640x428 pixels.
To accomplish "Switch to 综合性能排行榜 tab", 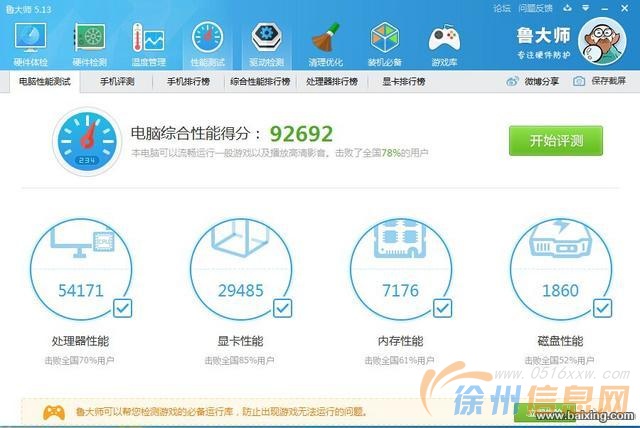I will pyautogui.click(x=260, y=82).
